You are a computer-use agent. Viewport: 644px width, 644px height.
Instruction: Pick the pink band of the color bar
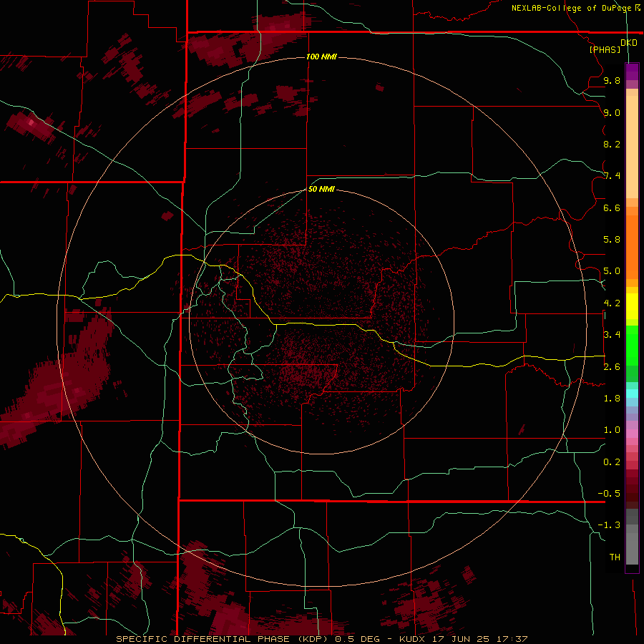coord(632,434)
